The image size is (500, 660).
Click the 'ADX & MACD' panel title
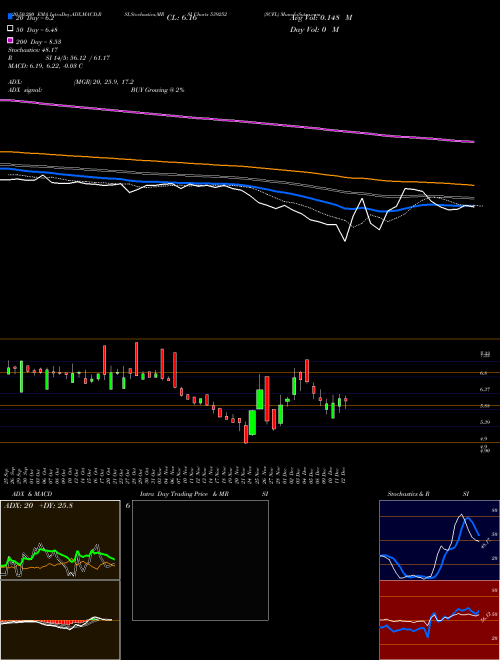(x=32, y=494)
